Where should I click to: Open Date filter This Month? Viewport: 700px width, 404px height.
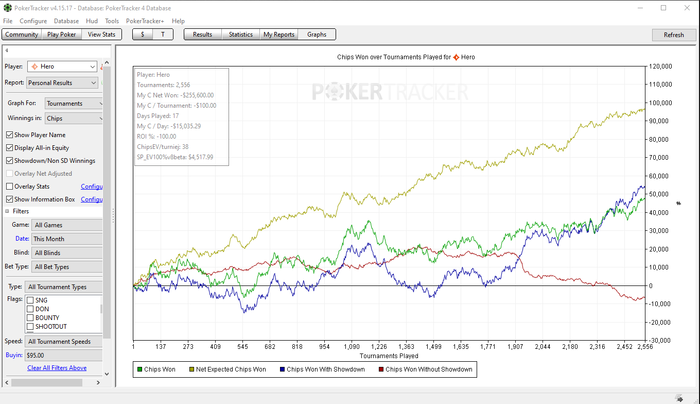coord(67,239)
